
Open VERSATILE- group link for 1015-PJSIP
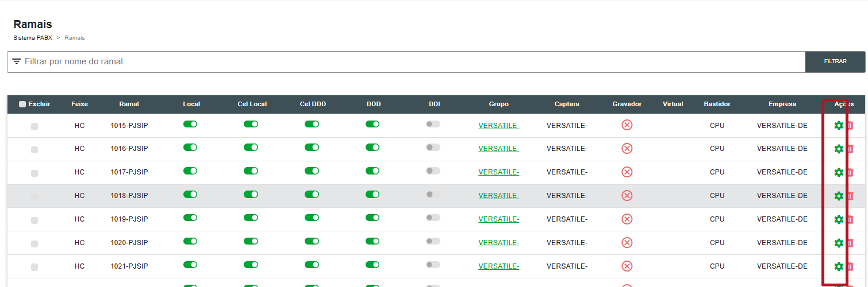click(498, 125)
